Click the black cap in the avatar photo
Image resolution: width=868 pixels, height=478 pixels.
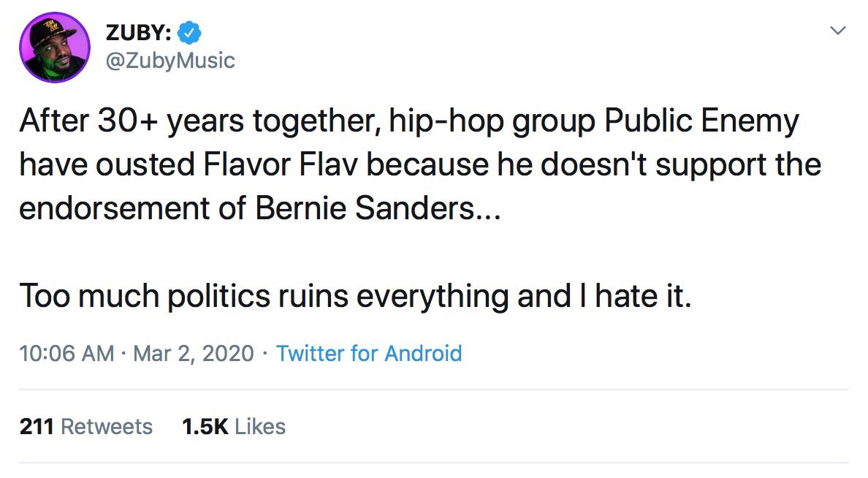coord(51,33)
